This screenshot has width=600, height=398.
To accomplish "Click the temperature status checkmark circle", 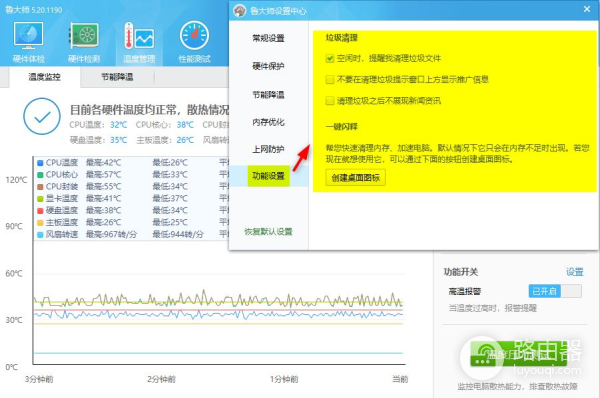I will tap(42, 116).
